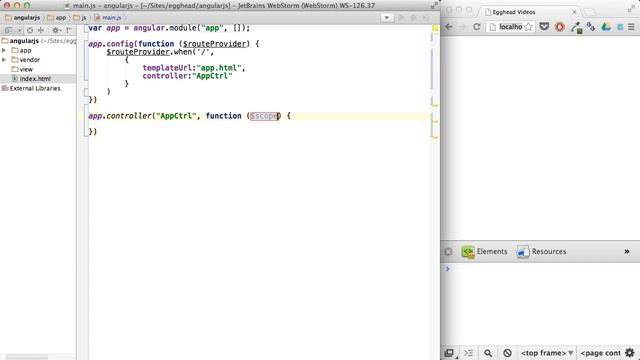Open the top frame selector dropdown

click(547, 353)
